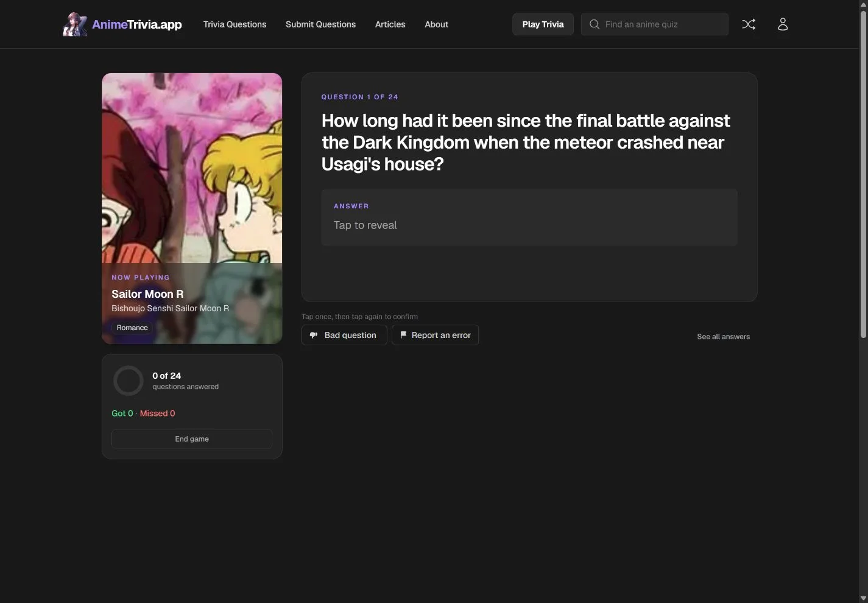Open the About page
The image size is (868, 603).
[x=436, y=24]
